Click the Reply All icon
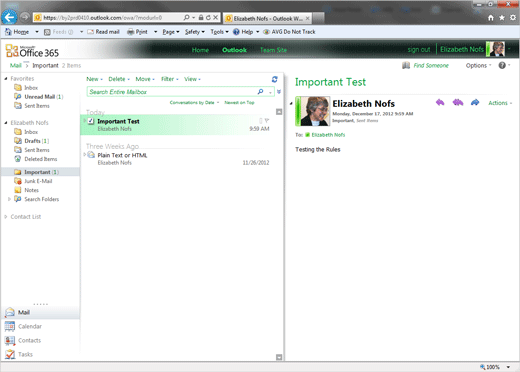This screenshot has height=372, width=520. 458,102
